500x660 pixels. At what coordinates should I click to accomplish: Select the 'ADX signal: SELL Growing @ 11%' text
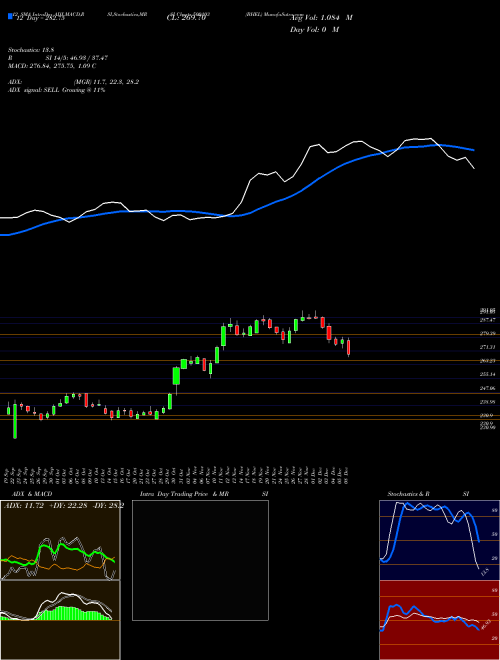[56, 90]
